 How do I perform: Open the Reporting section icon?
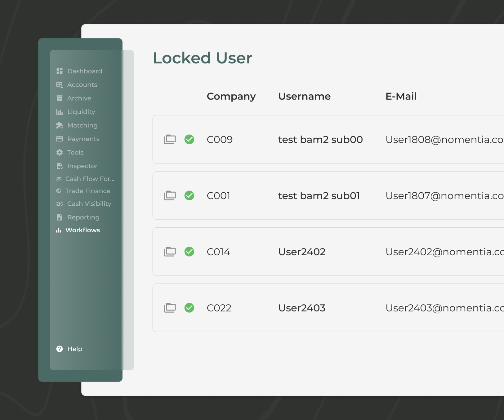(x=59, y=217)
